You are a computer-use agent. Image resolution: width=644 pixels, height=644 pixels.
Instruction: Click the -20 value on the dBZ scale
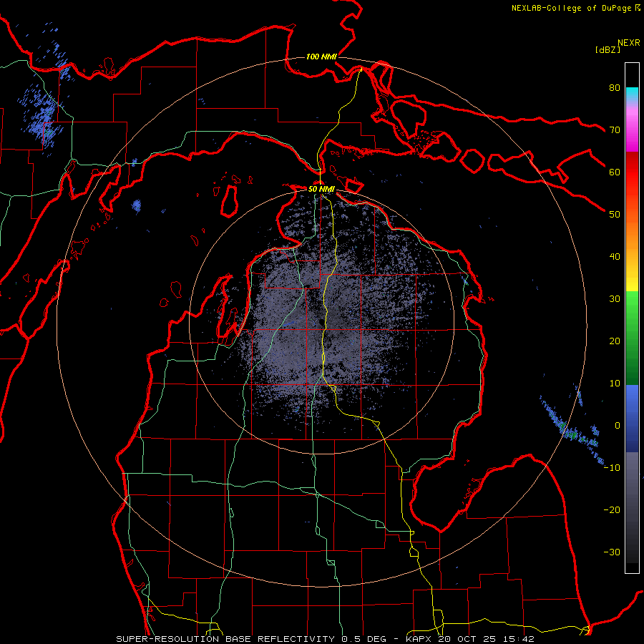[x=612, y=509]
